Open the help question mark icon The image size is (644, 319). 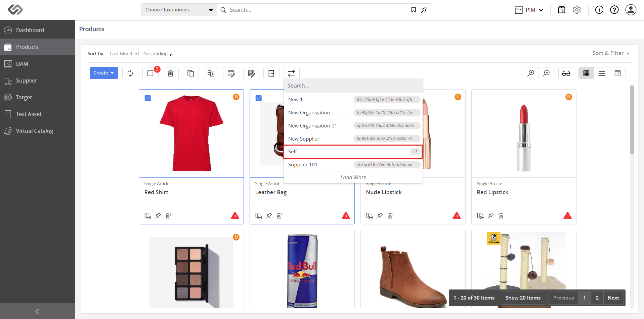(x=614, y=10)
